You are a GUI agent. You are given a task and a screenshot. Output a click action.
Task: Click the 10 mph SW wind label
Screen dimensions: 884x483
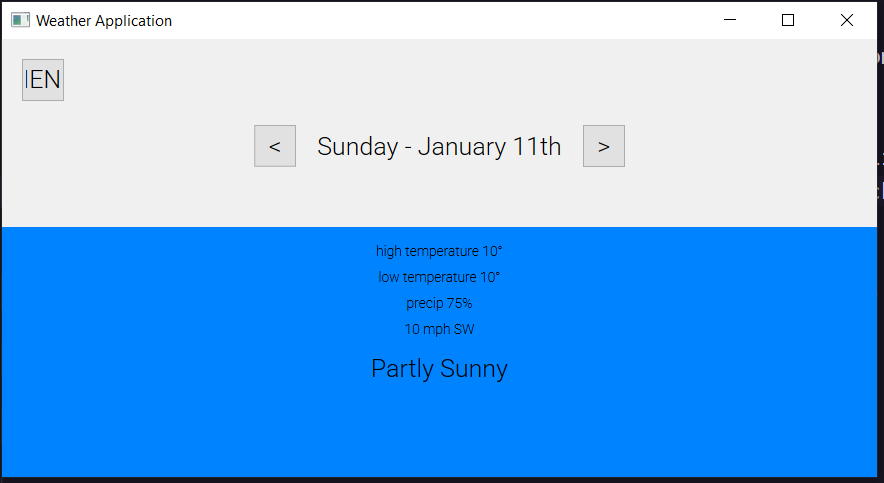(439, 329)
